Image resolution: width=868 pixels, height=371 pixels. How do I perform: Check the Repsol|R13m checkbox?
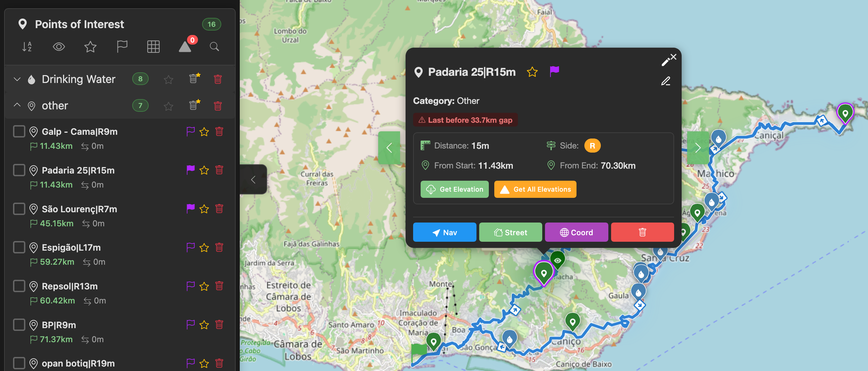point(19,286)
